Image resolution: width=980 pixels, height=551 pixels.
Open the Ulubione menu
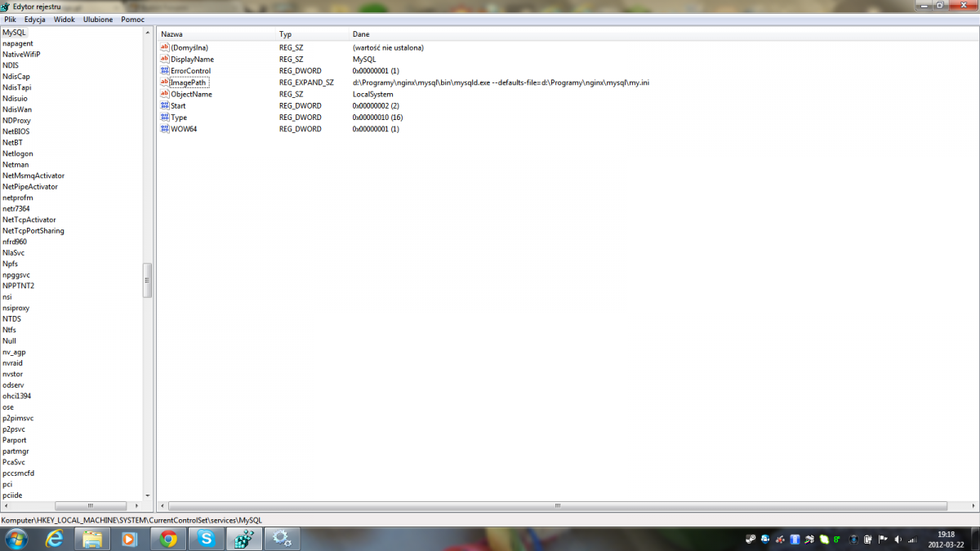click(x=98, y=19)
